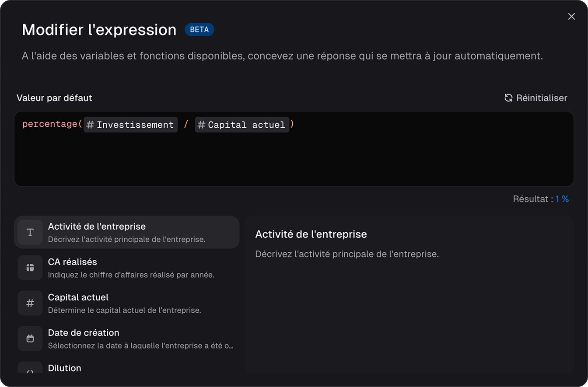Select the "#Investissement" variable chip

pos(130,125)
